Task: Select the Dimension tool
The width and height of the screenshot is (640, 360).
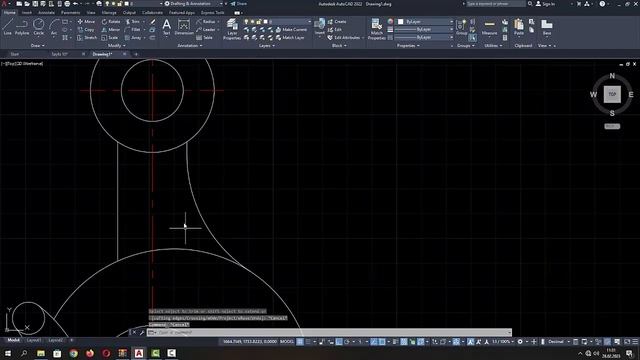Action: [184, 28]
